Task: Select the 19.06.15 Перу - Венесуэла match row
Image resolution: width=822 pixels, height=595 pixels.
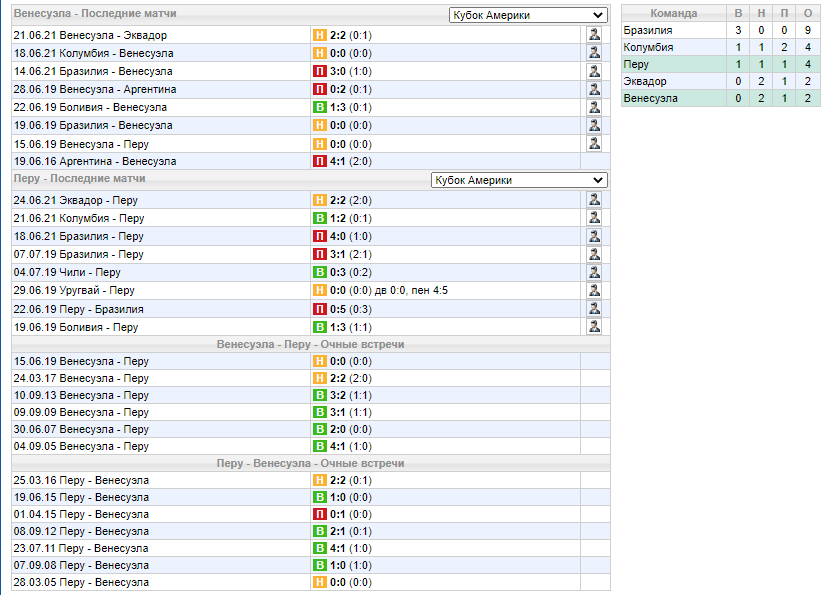Action: click(x=311, y=497)
